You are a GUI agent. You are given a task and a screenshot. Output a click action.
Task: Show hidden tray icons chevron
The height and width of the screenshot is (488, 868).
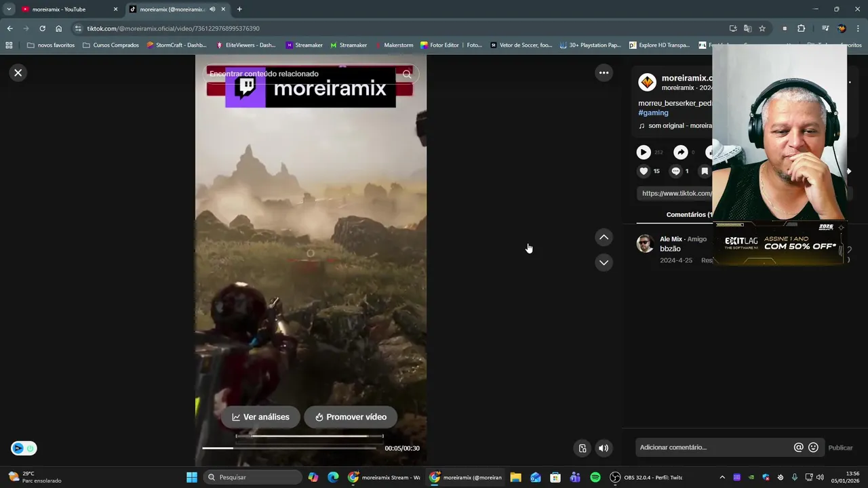(722, 477)
